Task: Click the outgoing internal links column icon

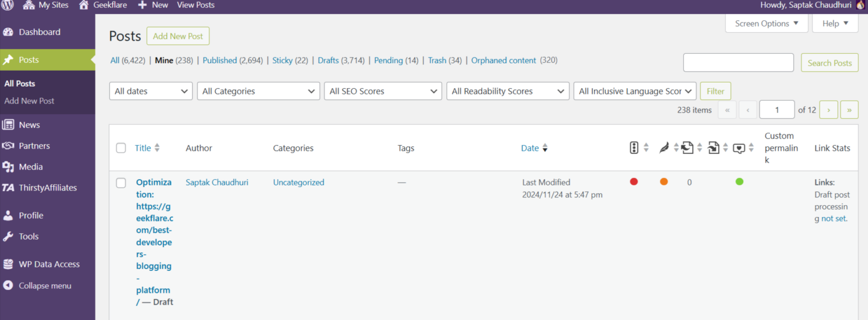Action: point(687,148)
